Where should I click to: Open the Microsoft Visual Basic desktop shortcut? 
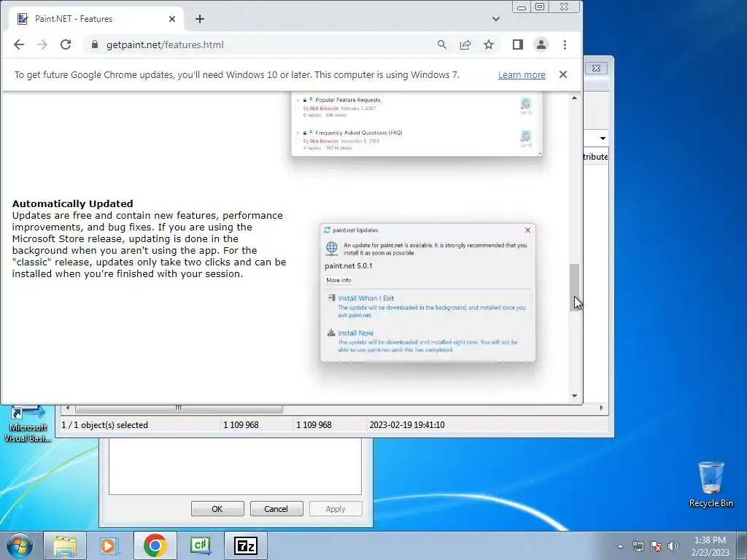pyautogui.click(x=27, y=425)
